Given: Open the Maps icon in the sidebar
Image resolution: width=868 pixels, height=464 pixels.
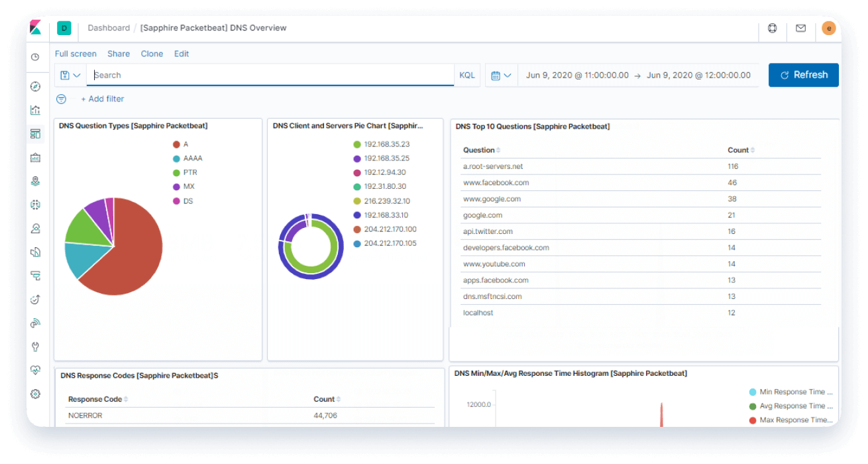Looking at the screenshot, I should (35, 180).
